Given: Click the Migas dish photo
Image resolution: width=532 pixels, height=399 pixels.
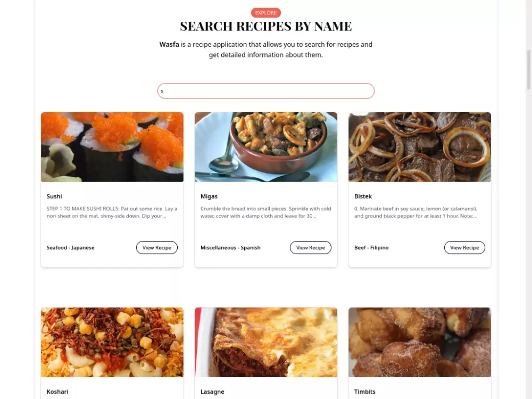Looking at the screenshot, I should tap(266, 147).
